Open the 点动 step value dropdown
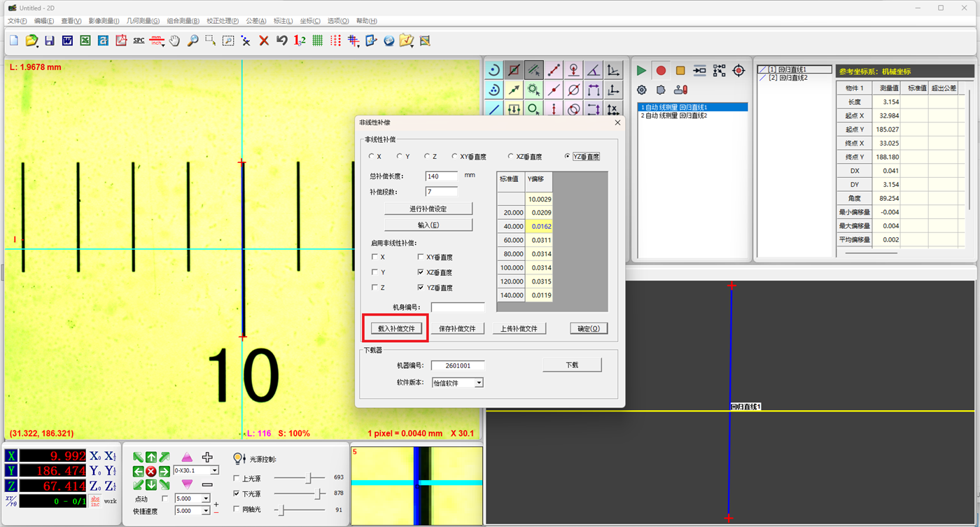The height and width of the screenshot is (527, 980). pos(206,499)
